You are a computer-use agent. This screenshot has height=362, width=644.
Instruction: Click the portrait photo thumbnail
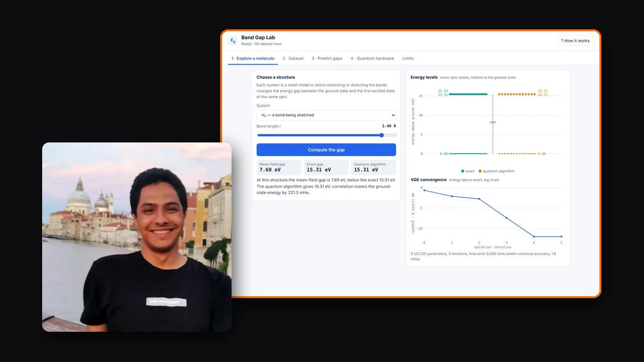[137, 237]
